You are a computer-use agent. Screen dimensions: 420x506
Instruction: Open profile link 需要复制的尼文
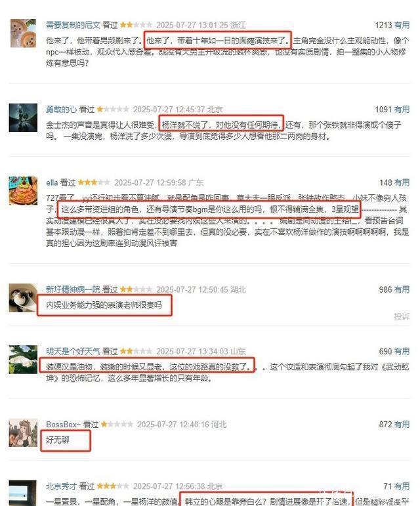coord(73,25)
